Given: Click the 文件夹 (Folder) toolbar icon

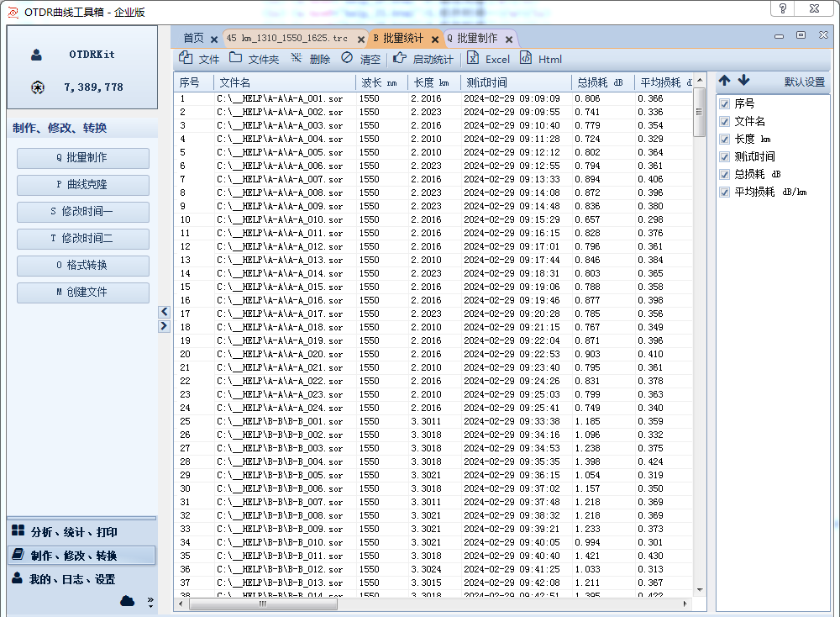Looking at the screenshot, I should tap(235, 59).
